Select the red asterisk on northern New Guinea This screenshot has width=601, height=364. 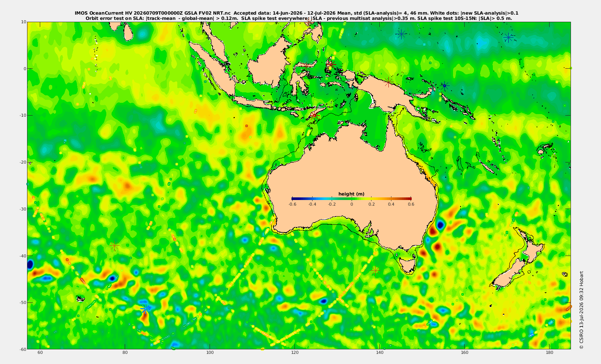click(x=389, y=82)
